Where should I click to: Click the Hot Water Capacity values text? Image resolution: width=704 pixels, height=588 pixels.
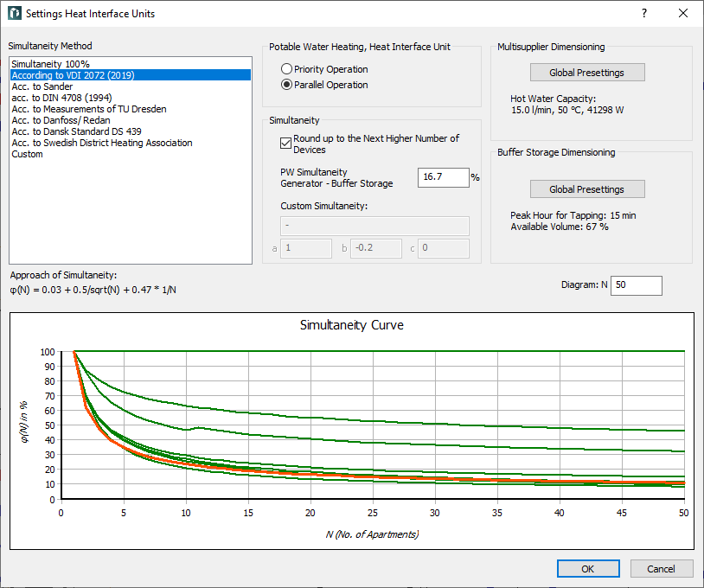tap(567, 110)
